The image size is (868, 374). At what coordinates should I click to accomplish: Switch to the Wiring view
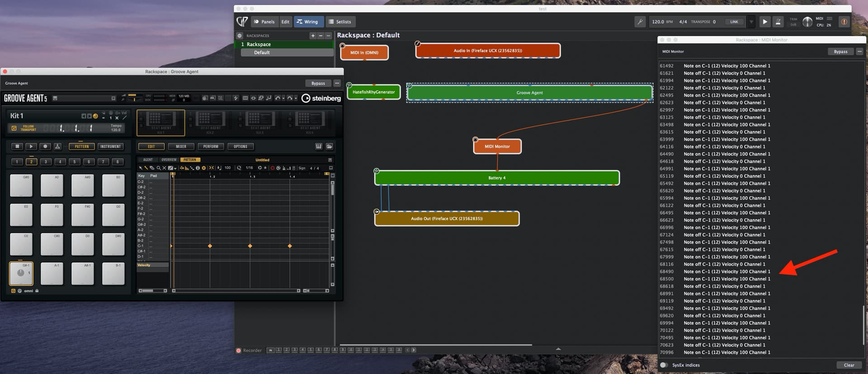[x=307, y=22]
